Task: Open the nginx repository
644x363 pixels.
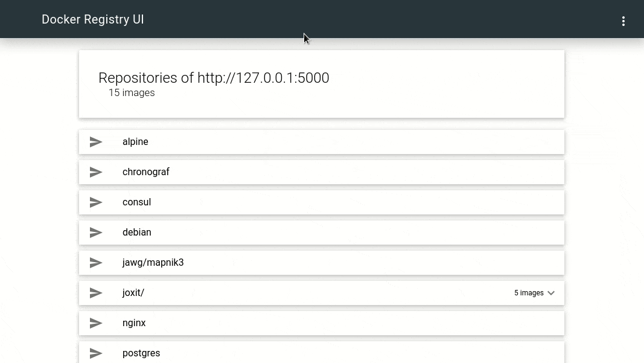Action: point(322,323)
